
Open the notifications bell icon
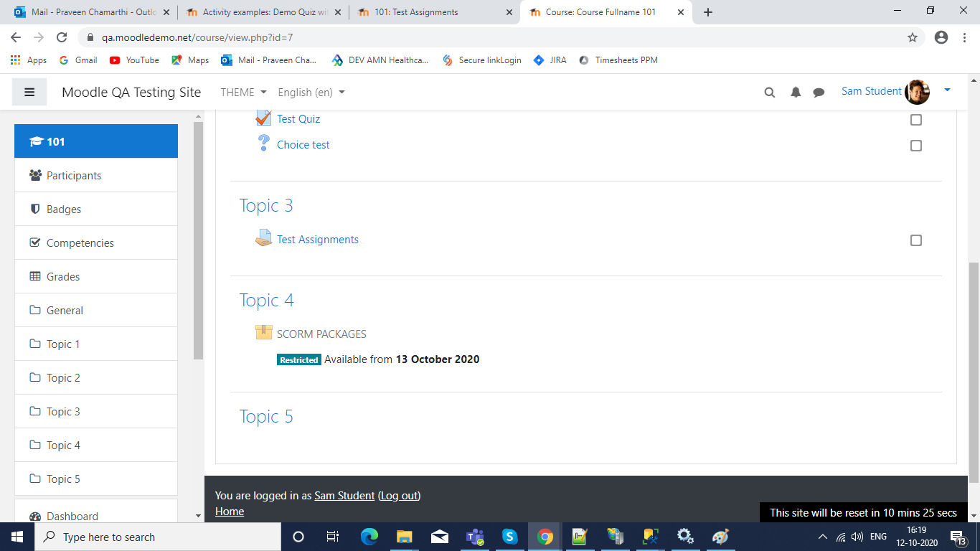click(x=796, y=92)
